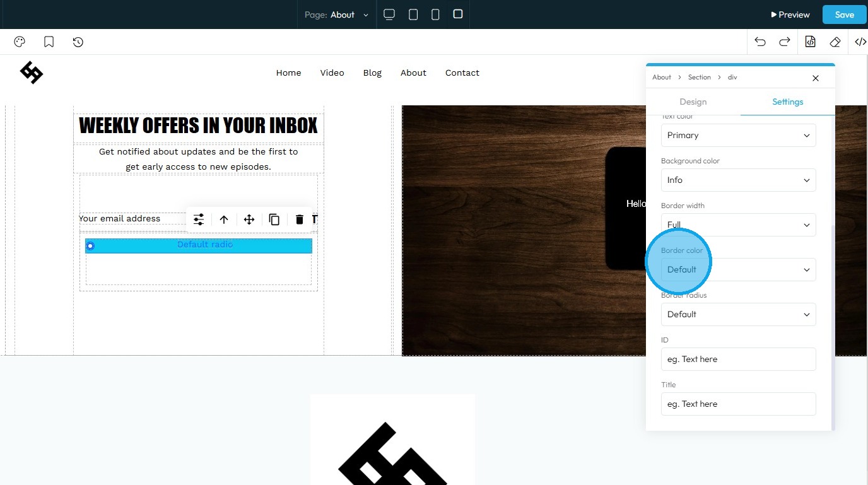Expand the Background color Info dropdown
This screenshot has width=868, height=485.
click(738, 180)
